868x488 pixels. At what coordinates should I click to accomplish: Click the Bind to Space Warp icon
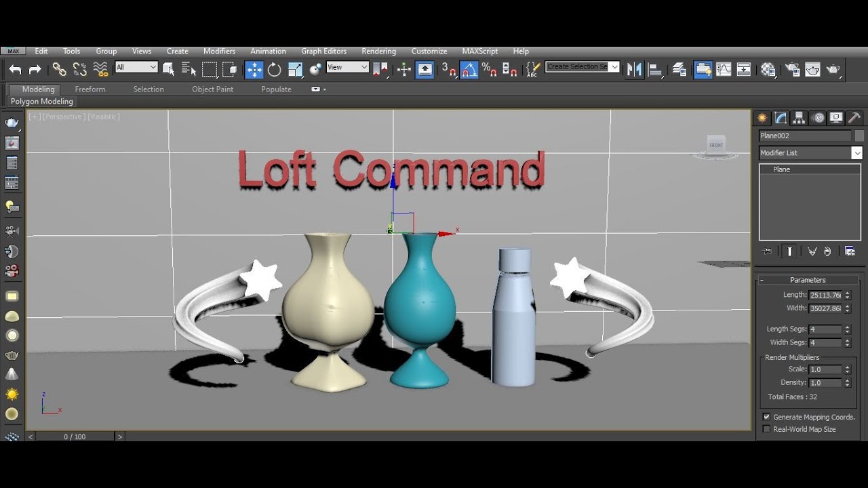[100, 69]
